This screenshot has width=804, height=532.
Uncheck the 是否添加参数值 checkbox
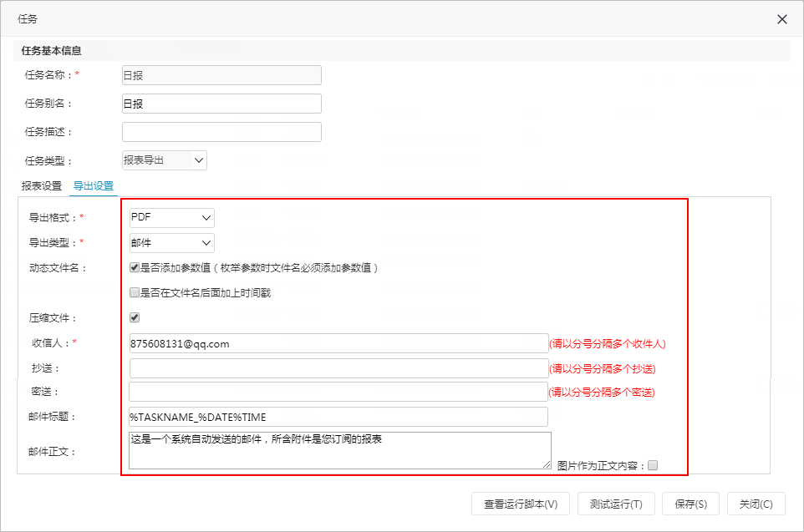click(x=135, y=267)
